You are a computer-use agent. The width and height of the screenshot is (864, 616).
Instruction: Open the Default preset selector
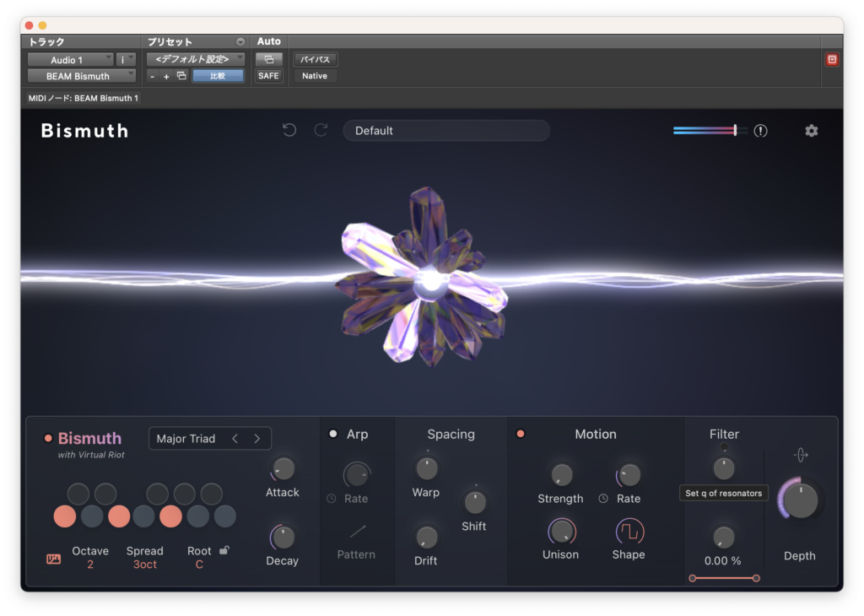point(446,131)
